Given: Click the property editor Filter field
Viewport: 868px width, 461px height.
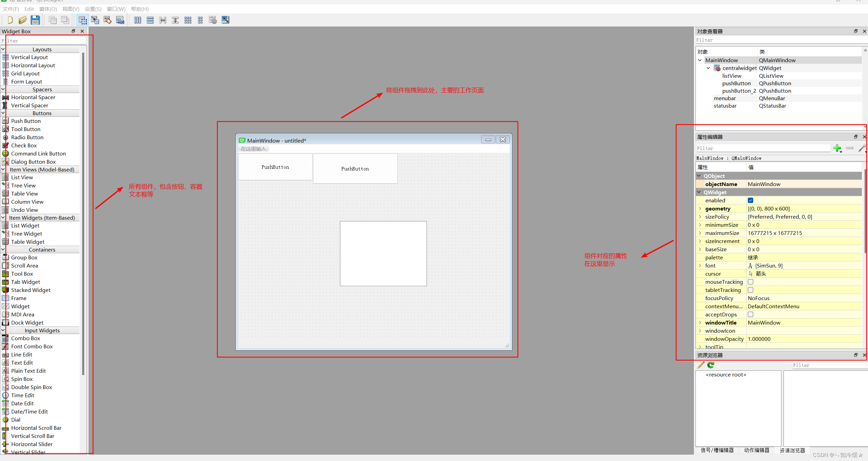Looking at the screenshot, I should point(763,148).
